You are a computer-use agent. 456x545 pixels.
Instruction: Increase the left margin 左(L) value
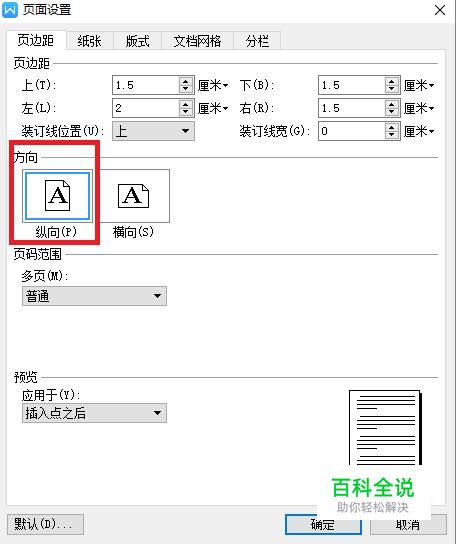(x=186, y=104)
